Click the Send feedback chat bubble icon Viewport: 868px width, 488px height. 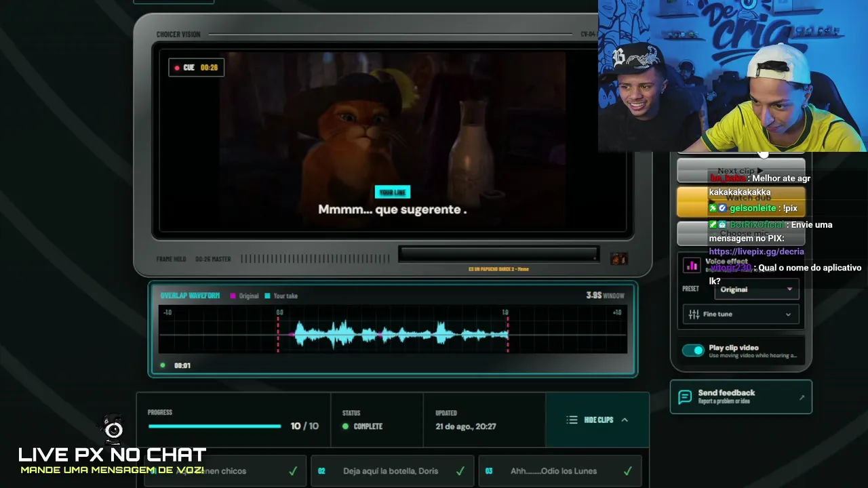point(685,396)
